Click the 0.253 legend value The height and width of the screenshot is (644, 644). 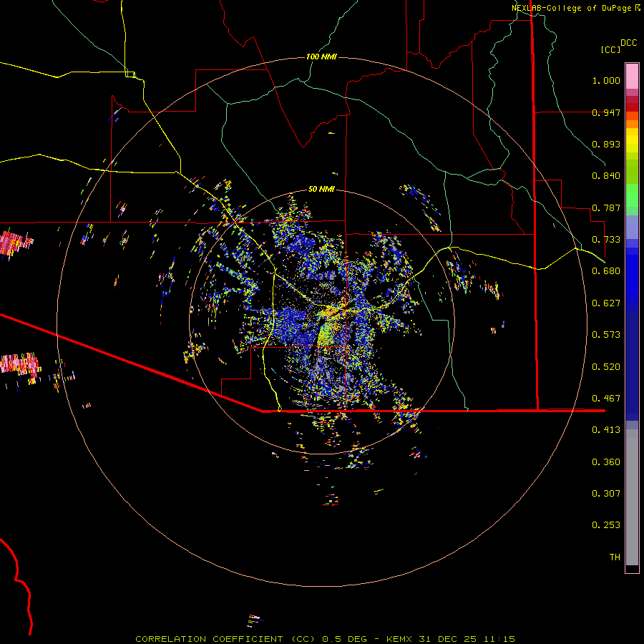(606, 525)
